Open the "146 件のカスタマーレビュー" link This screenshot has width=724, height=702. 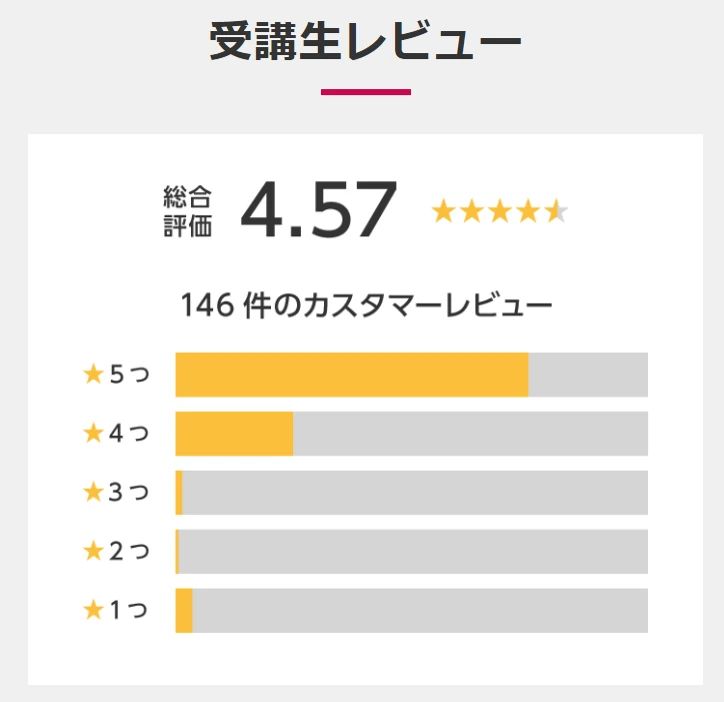pos(366,305)
